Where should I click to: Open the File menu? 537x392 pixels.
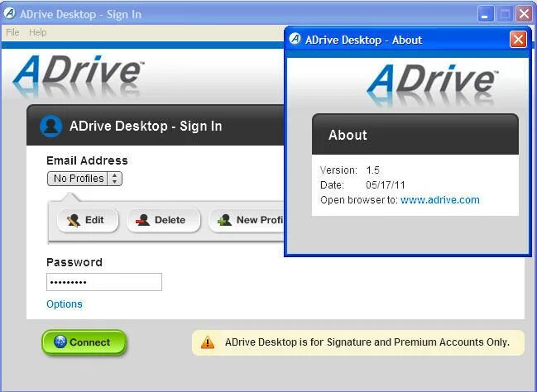(12, 32)
